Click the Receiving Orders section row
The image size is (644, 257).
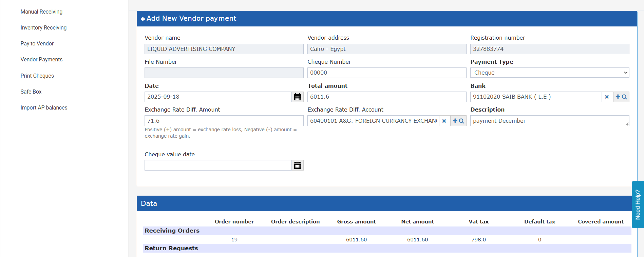click(x=387, y=231)
